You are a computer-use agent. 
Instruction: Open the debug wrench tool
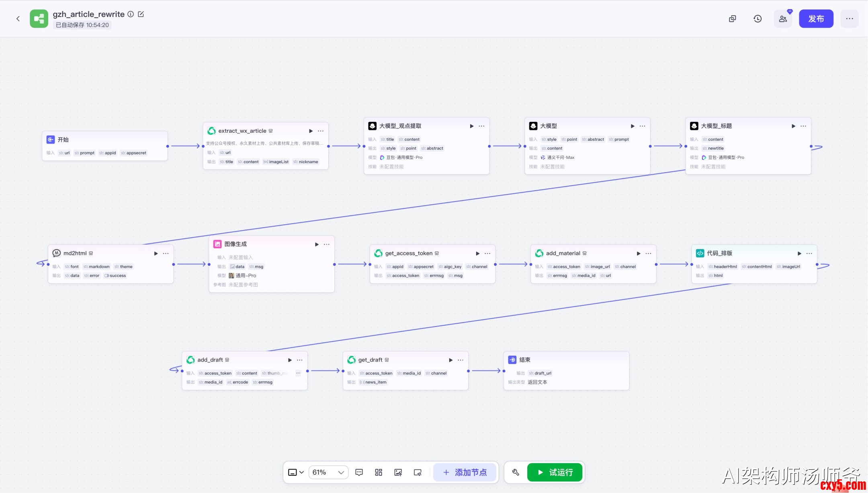point(516,472)
